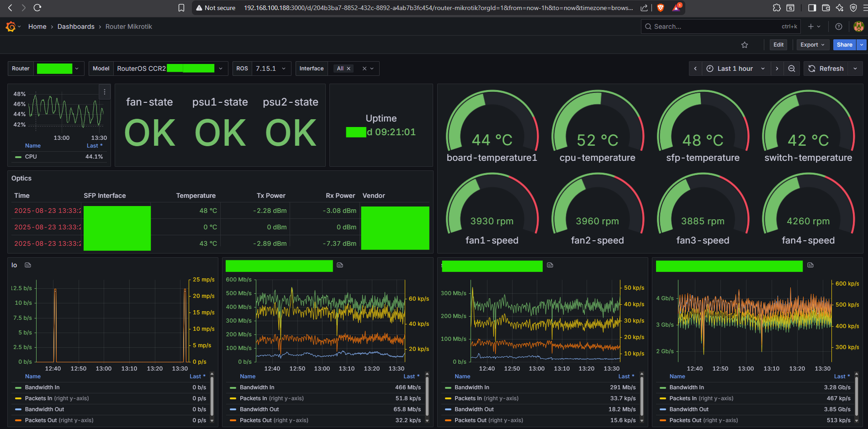
Task: Open the Export dropdown menu
Action: click(x=812, y=45)
